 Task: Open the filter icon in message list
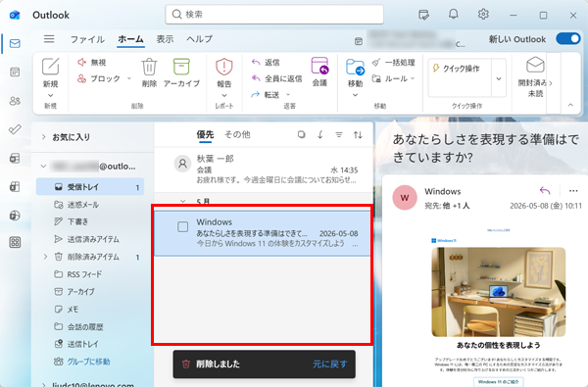[339, 134]
